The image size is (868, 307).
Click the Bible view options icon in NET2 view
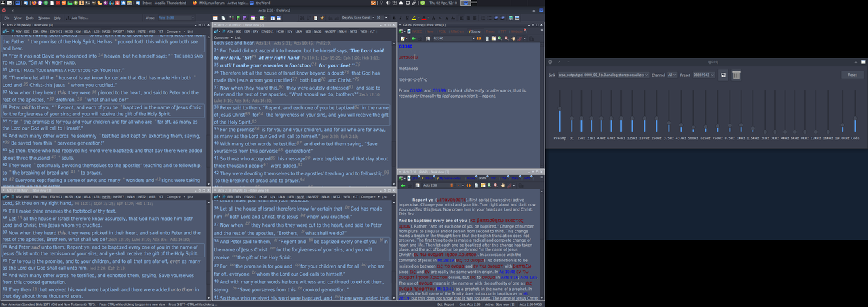[x=216, y=31]
